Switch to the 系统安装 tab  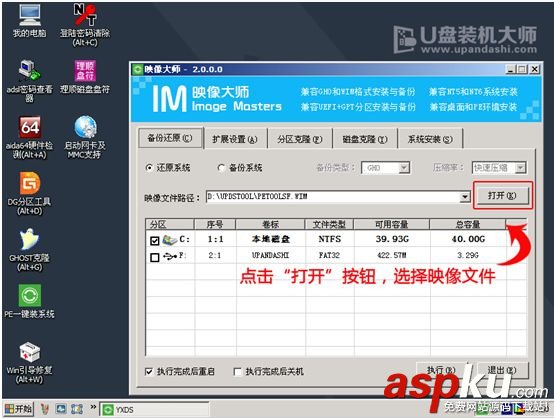point(430,139)
